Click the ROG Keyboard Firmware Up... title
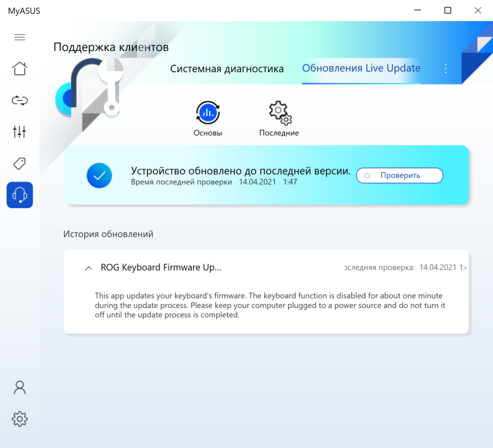The image size is (493, 448). pyautogui.click(x=161, y=267)
